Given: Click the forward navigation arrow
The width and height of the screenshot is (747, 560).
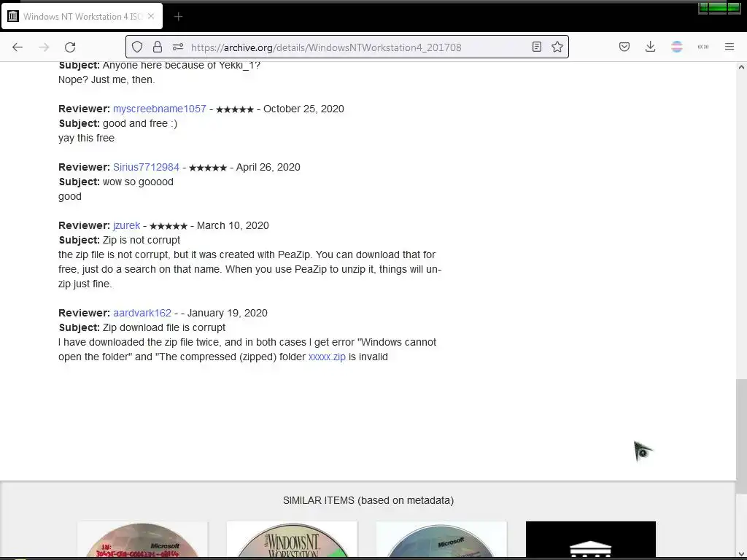Looking at the screenshot, I should (x=44, y=47).
